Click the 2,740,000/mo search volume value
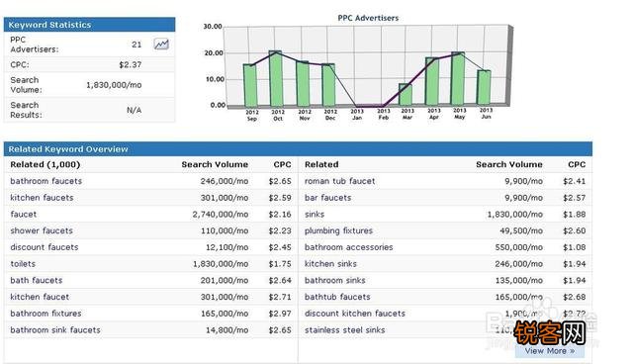Image resolution: width=633 pixels, height=364 pixels. point(221,215)
